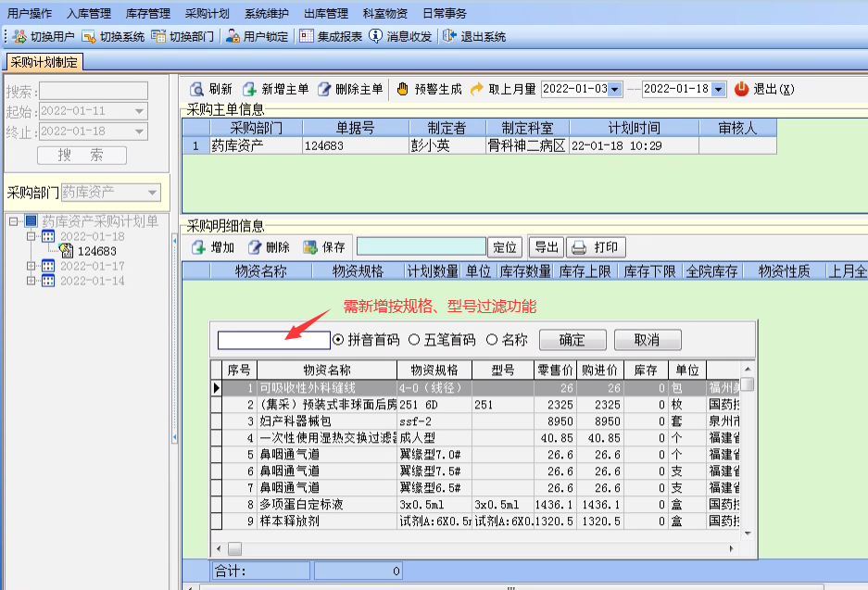This screenshot has width=868, height=590.
Task: Open the 库存管理 menu
Action: (148, 13)
